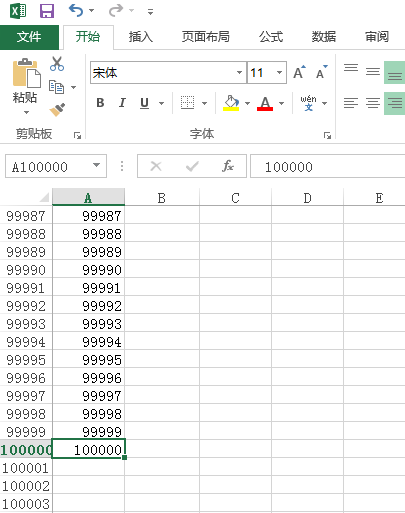Screen dimensions: 405x513
Task: Apply red font color
Action: [265, 103]
